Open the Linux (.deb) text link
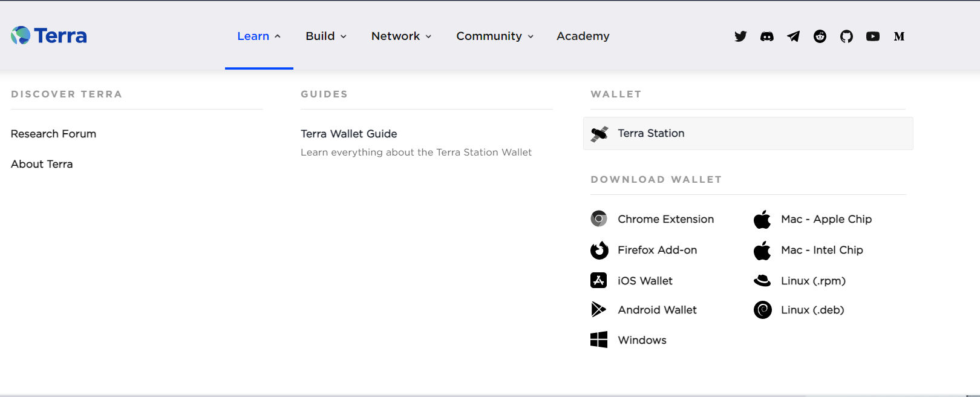This screenshot has height=397, width=980. 812,310
